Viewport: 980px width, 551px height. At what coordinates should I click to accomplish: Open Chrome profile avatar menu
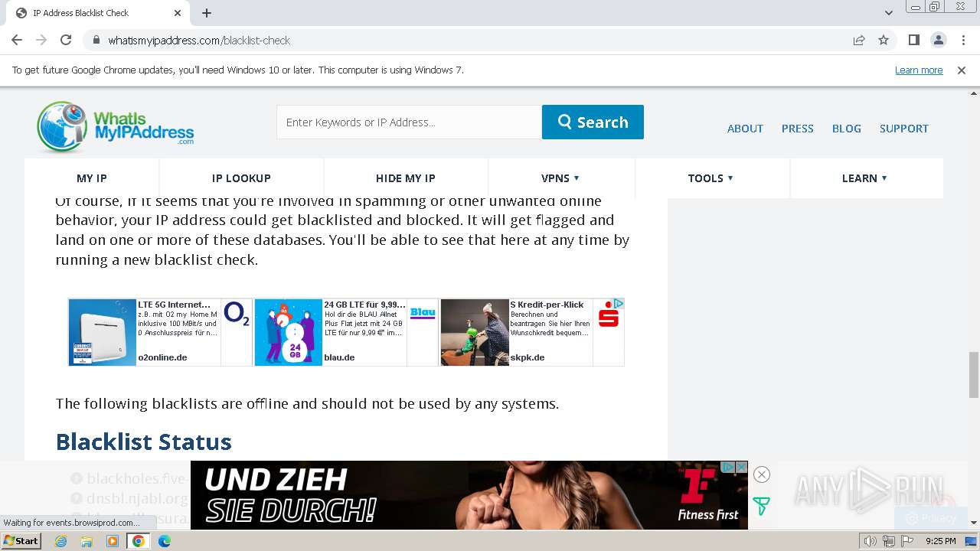[x=938, y=41]
